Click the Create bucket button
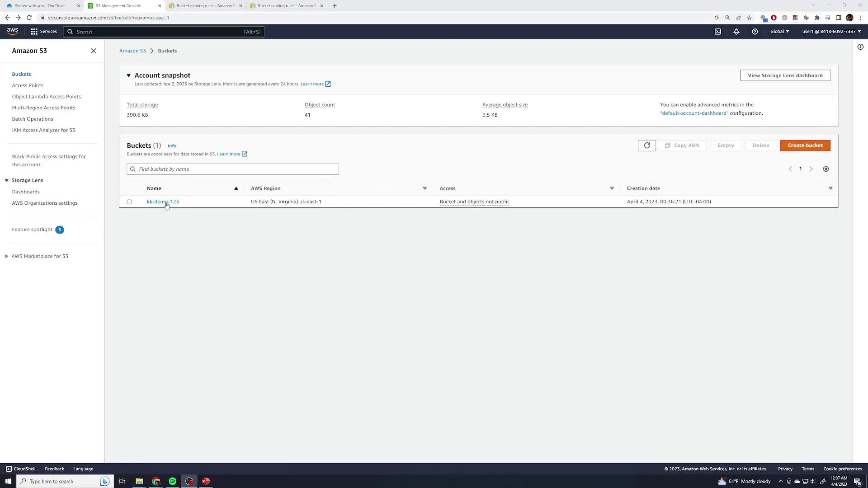Viewport: 868px width, 488px height. tap(805, 145)
